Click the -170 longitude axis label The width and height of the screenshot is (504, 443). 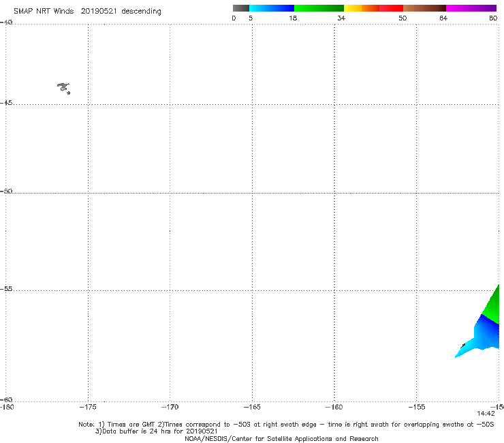170,407
